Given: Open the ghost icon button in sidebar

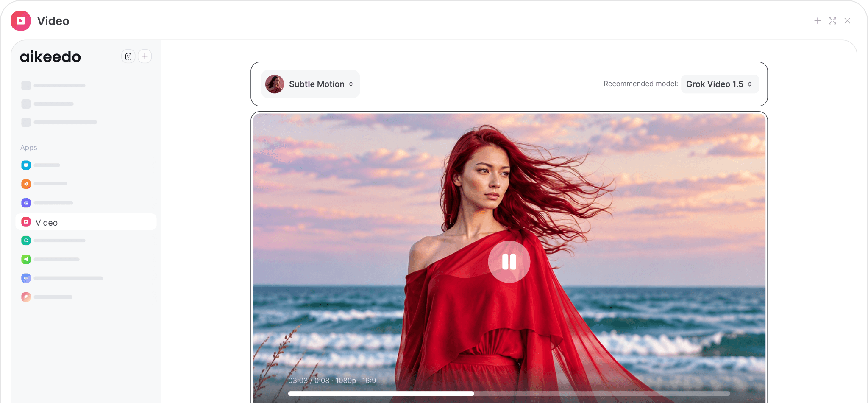Looking at the screenshot, I should [x=128, y=56].
